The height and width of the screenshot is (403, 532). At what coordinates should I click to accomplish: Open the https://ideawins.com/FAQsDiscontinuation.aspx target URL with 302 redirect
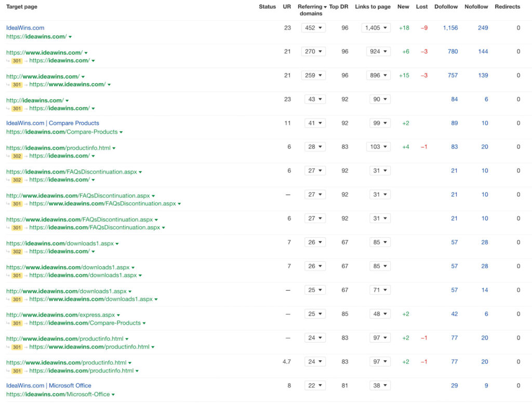pyautogui.click(x=72, y=172)
